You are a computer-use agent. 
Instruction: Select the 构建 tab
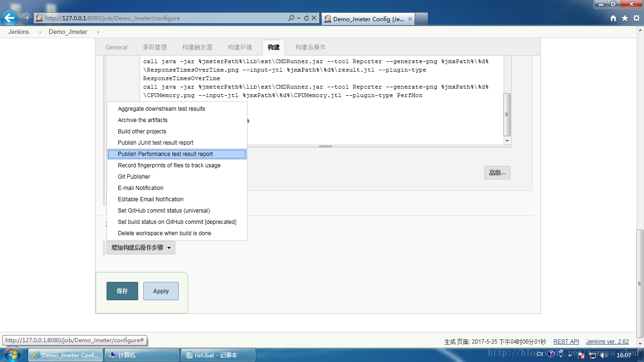[x=273, y=47]
